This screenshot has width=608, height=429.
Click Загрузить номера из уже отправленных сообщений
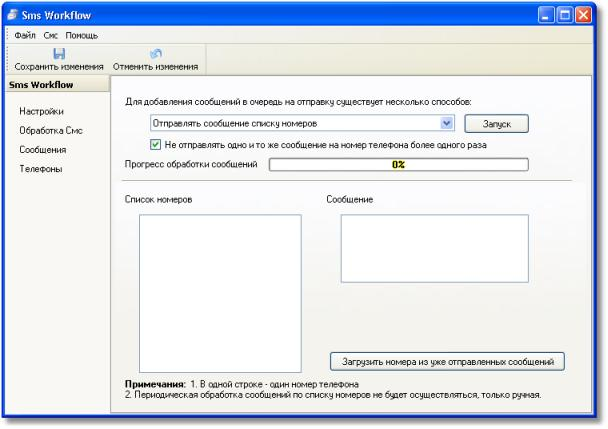pyautogui.click(x=447, y=361)
